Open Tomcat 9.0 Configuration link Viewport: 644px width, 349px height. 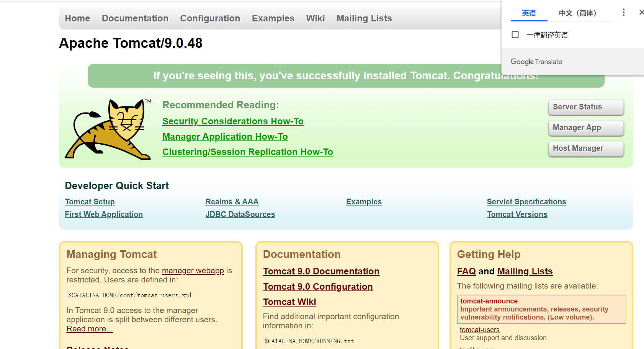pos(318,287)
